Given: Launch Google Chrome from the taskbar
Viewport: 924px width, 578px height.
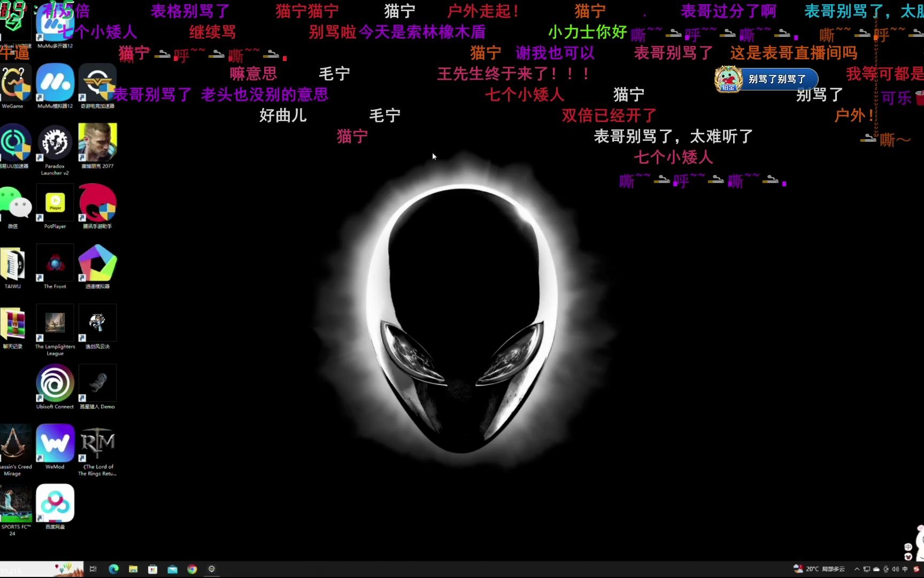Looking at the screenshot, I should click(192, 569).
